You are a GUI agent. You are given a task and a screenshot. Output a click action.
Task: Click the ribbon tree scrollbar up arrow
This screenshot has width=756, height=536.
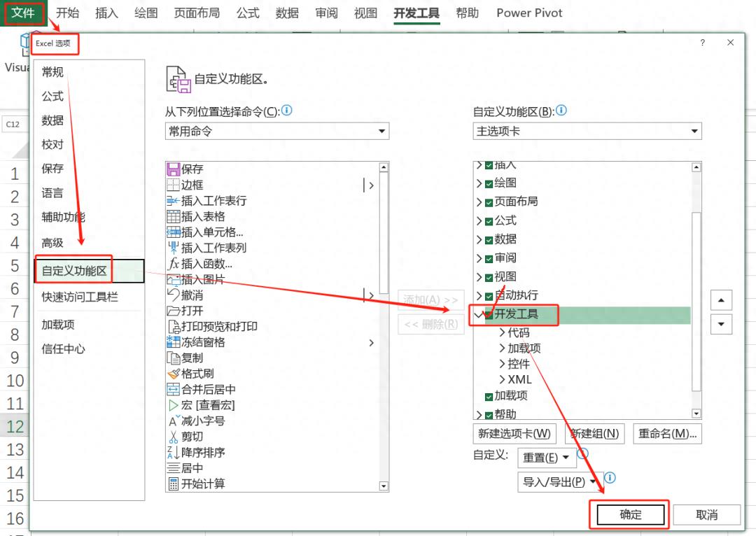pos(696,167)
